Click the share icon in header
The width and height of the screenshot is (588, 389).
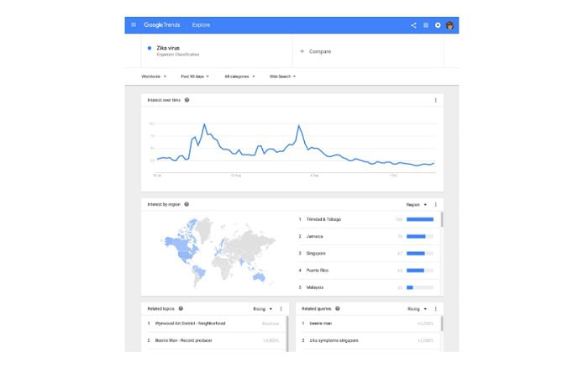coord(413,25)
